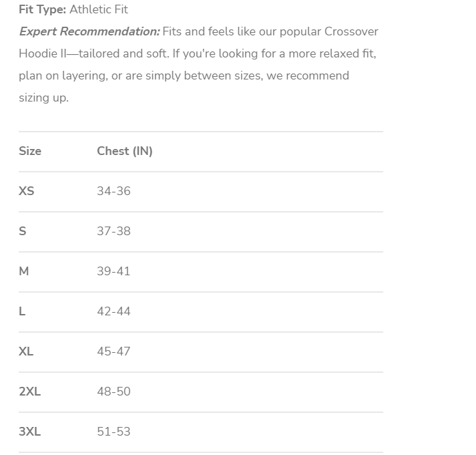476x455 pixels.
Task: Click the 45-47 chest measurement
Action: pos(113,351)
